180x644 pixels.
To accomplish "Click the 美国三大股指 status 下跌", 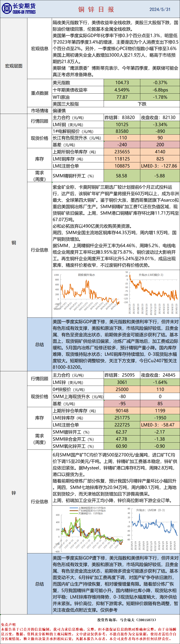I will click(x=142, y=104).
